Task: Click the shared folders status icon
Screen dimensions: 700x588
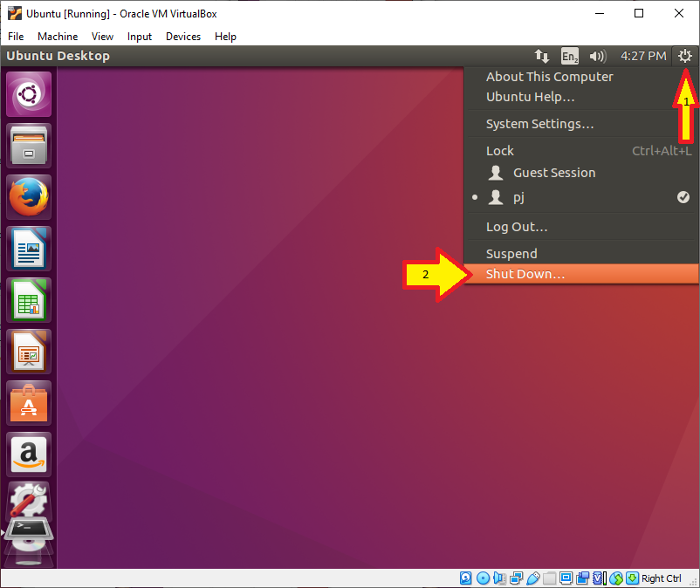Action: point(550,578)
